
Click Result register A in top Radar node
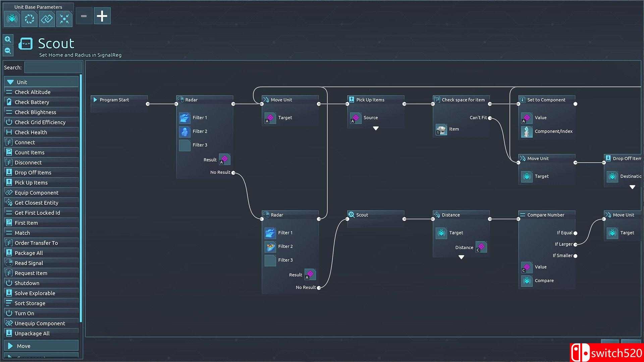coord(225,159)
